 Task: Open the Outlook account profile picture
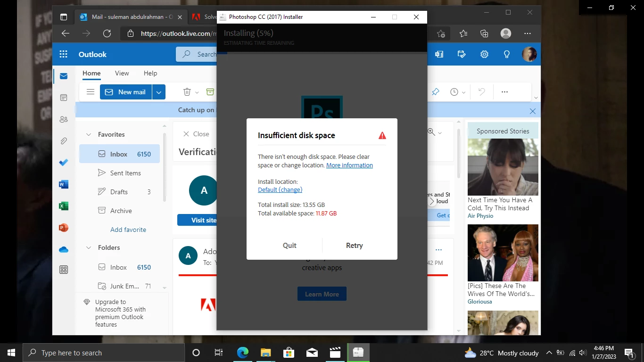pos(529,54)
